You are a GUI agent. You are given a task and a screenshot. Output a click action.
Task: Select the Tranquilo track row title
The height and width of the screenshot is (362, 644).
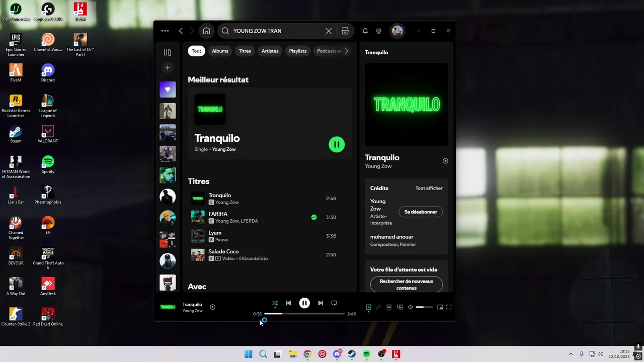pos(220,195)
